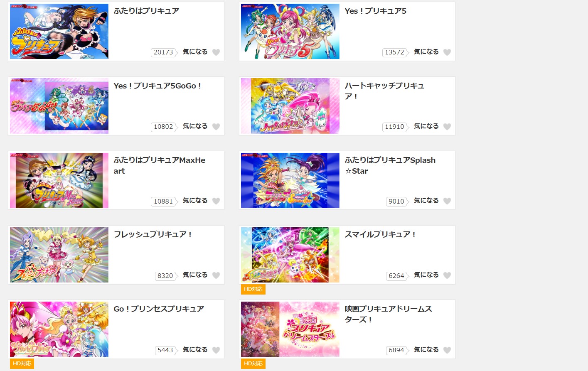Favorite Yes！プリキュア5GoGo！ with heart icon
Screen dimensions: 588x371
pos(216,127)
